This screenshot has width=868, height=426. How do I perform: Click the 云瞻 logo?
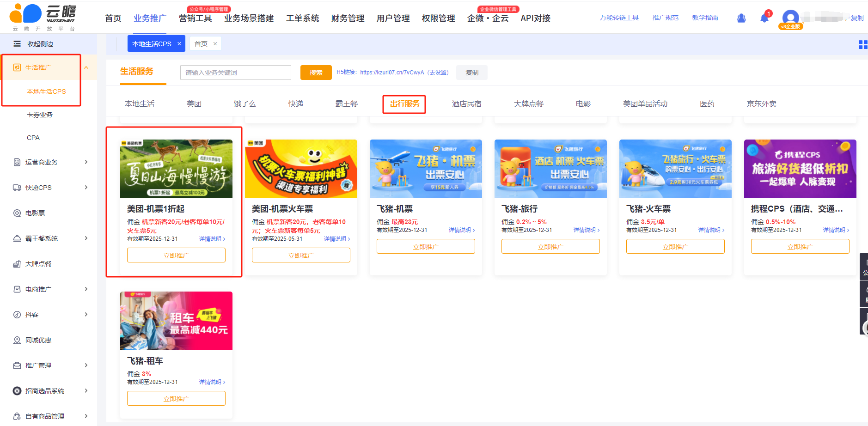43,17
